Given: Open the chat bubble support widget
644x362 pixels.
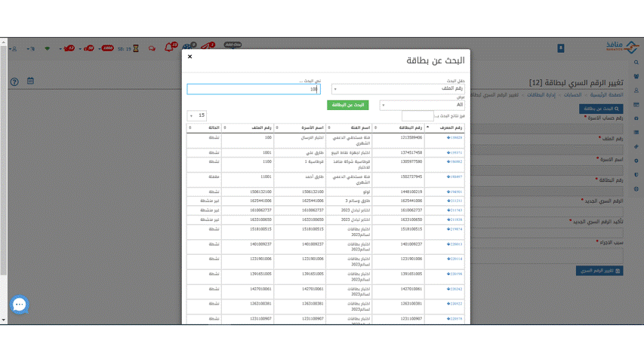Looking at the screenshot, I should tap(20, 305).
